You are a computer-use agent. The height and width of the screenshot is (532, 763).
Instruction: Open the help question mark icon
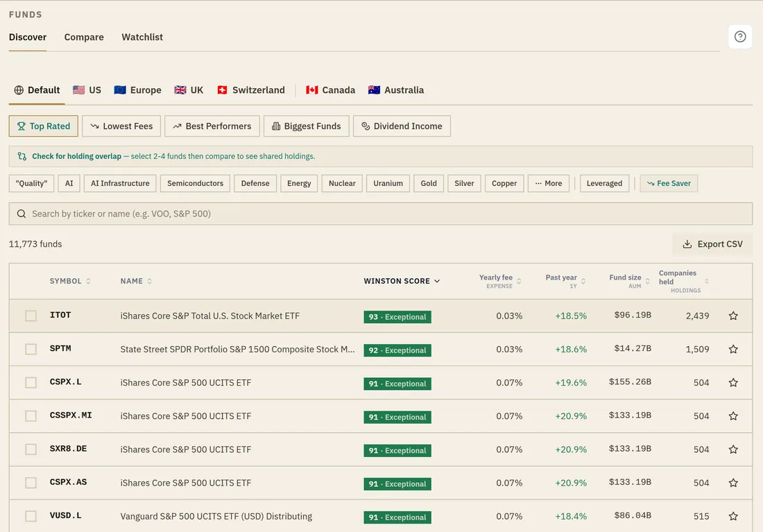point(739,37)
